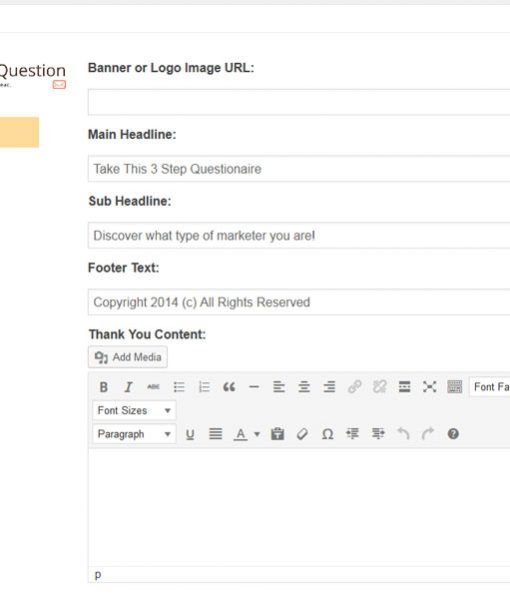Open editor help question mark

pyautogui.click(x=453, y=434)
